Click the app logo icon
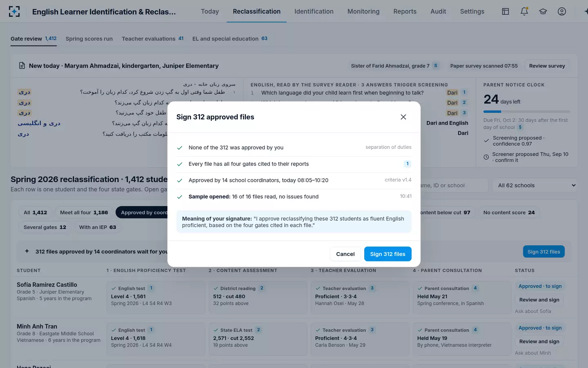This screenshot has height=368, width=588. (14, 11)
